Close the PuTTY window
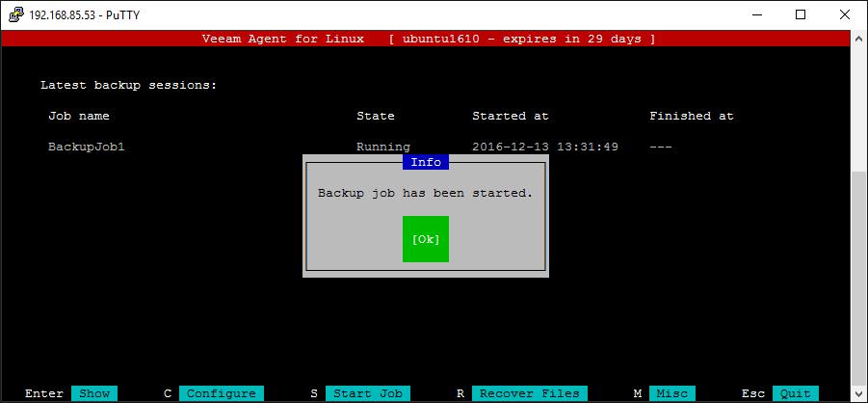 (845, 15)
